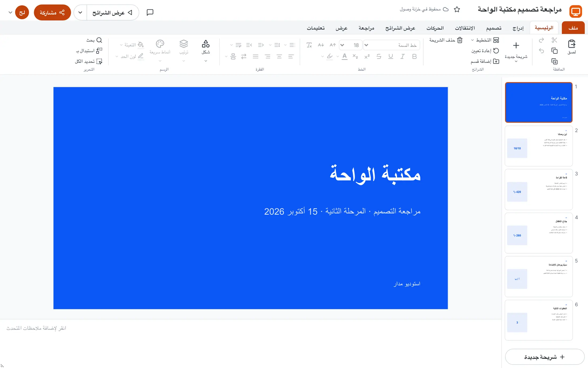
Task: Toggle Subscript formatting
Action: coord(355,56)
